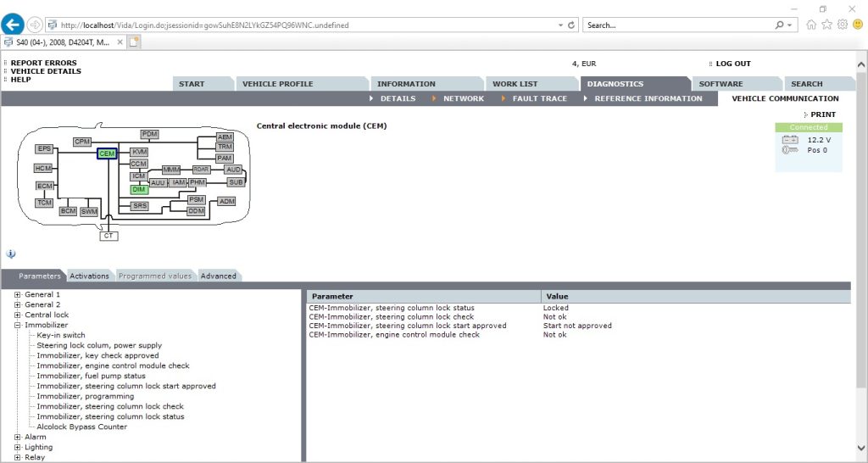Select the AEM module box

(224, 137)
